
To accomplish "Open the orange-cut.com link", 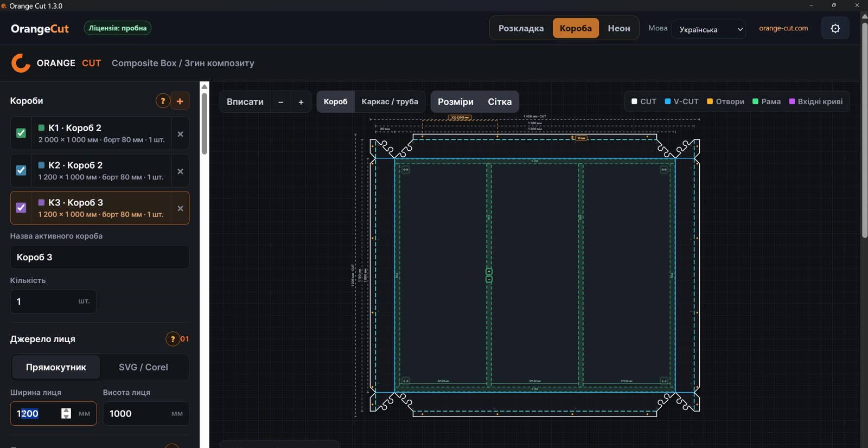I will pyautogui.click(x=783, y=28).
